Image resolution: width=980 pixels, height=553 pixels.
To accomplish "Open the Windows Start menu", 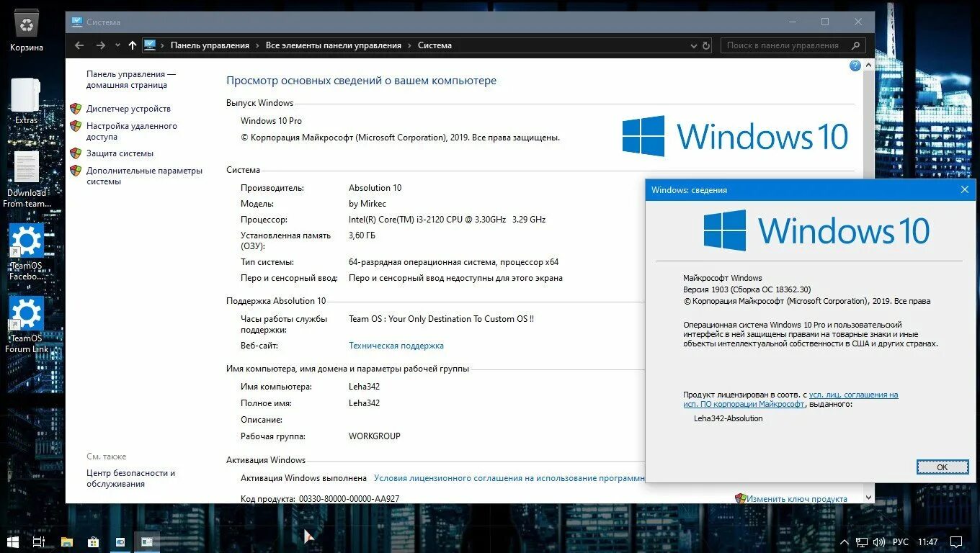I will [12, 541].
